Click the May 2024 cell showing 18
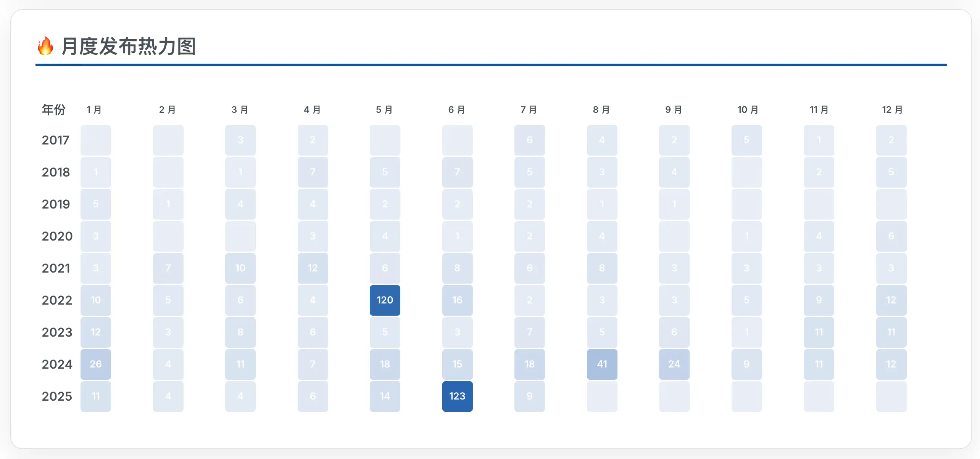This screenshot has width=980, height=459. coord(385,364)
